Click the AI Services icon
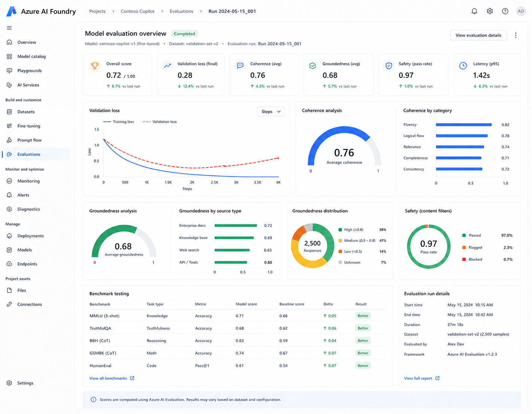The image size is (532, 414). [x=9, y=85]
